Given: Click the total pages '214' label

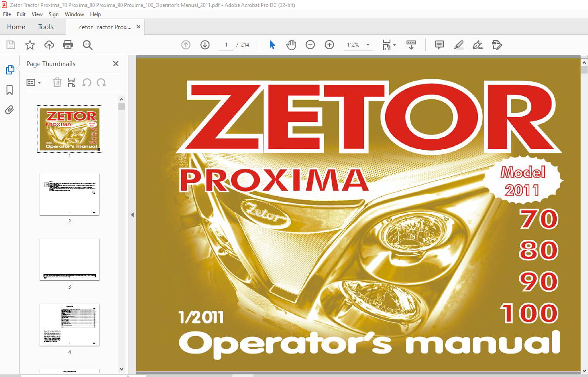Looking at the screenshot, I should 245,45.
